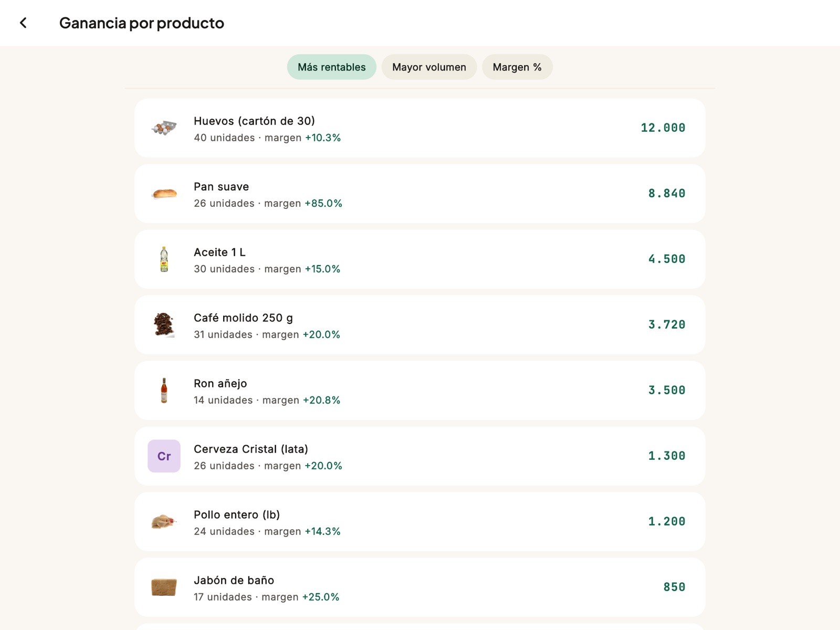
Task: Click the +25.0% margin for Jabón de baño
Action: (321, 597)
